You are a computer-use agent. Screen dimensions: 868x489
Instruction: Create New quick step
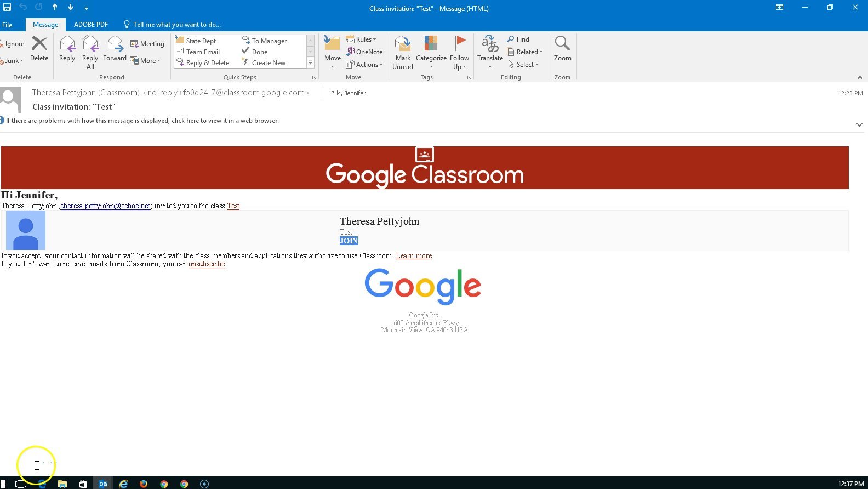coord(264,62)
